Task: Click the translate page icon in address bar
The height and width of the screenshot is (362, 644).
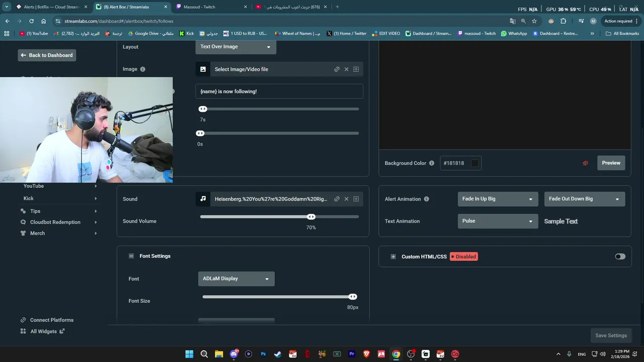Action: (513, 21)
